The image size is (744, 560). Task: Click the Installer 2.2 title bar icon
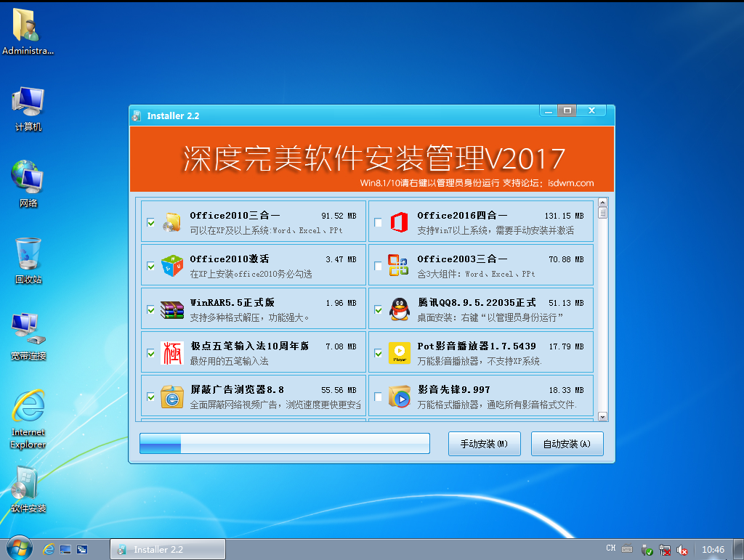coord(137,115)
